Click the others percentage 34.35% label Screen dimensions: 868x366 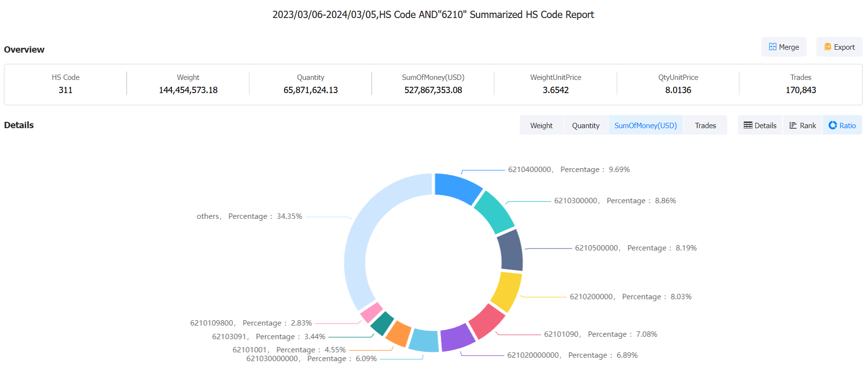click(249, 216)
